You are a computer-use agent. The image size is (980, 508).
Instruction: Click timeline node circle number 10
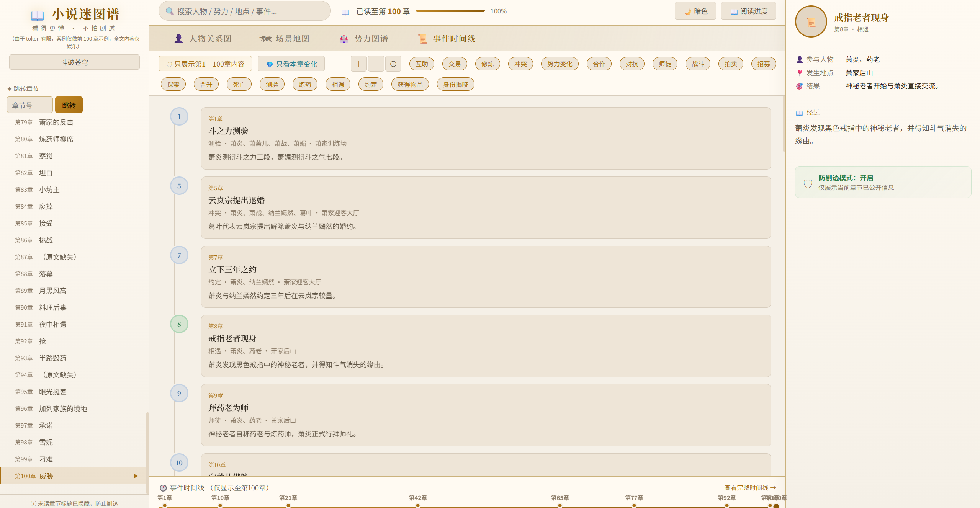point(179,463)
